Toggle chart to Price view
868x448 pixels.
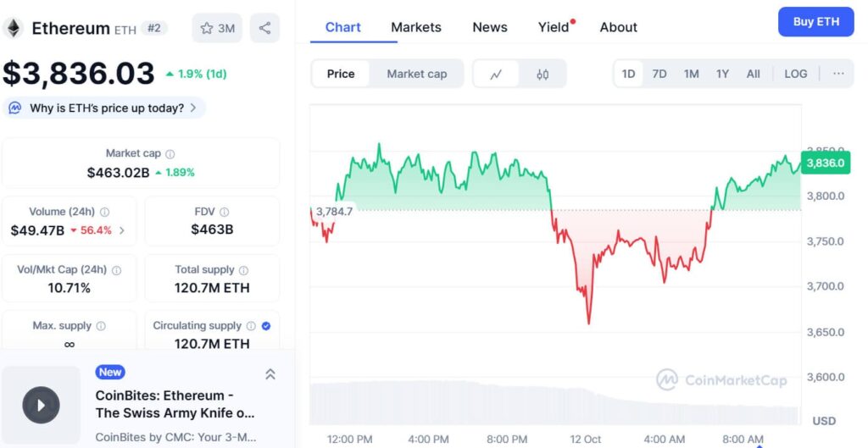pyautogui.click(x=341, y=74)
